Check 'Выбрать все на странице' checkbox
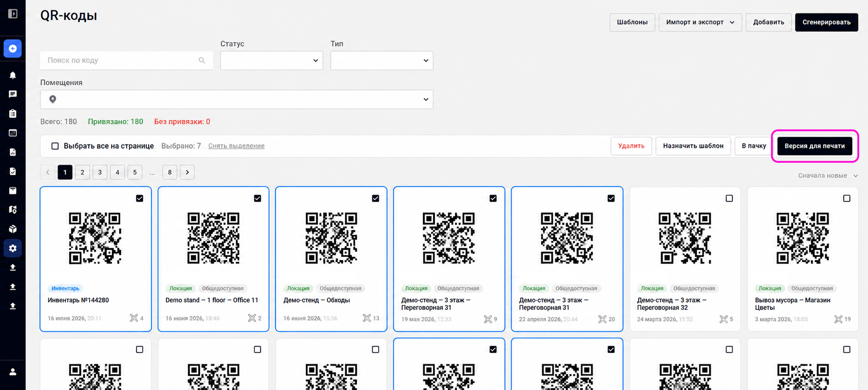 [55, 146]
